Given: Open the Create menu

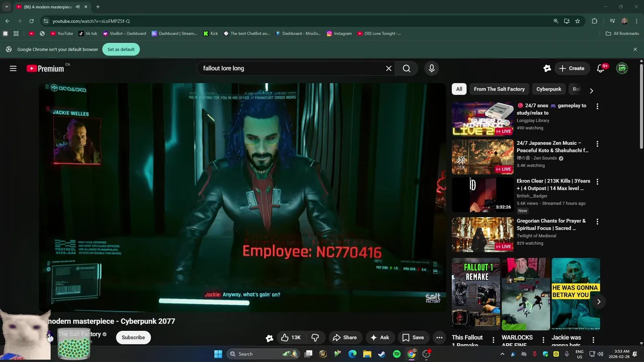Looking at the screenshot, I should tap(572, 68).
